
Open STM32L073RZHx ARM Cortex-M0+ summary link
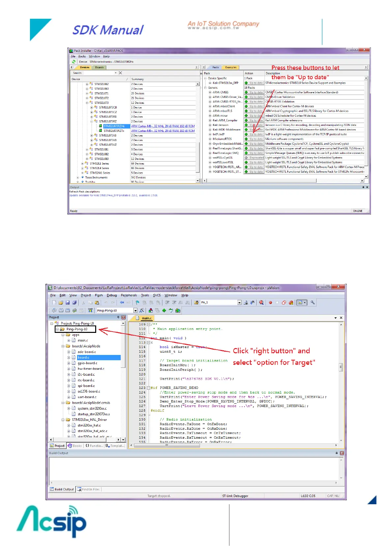(x=163, y=126)
